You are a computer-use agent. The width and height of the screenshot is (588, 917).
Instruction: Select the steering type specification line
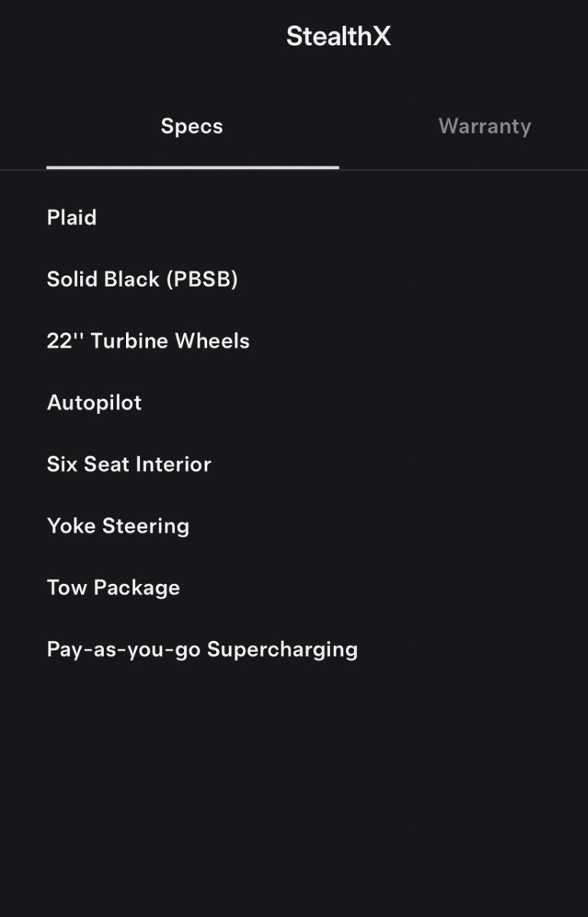click(118, 526)
